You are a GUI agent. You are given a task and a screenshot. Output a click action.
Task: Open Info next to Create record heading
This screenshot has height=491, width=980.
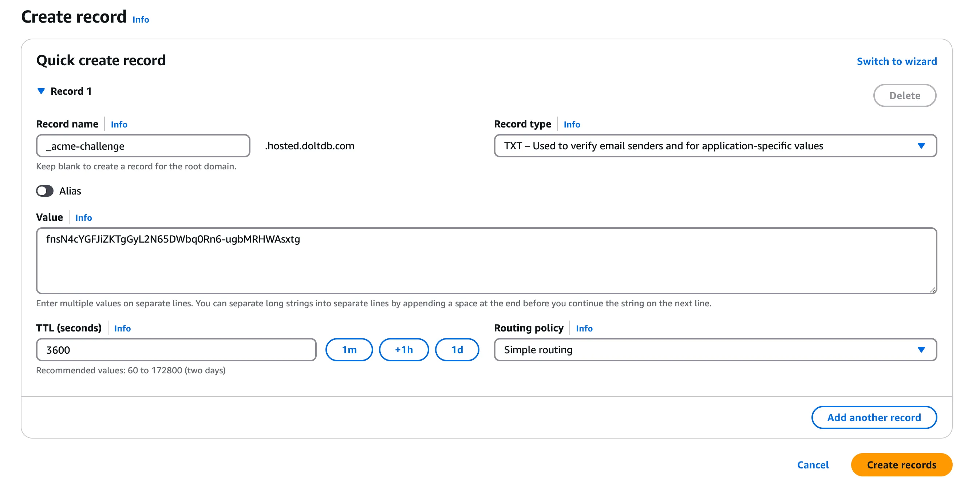pyautogui.click(x=141, y=19)
